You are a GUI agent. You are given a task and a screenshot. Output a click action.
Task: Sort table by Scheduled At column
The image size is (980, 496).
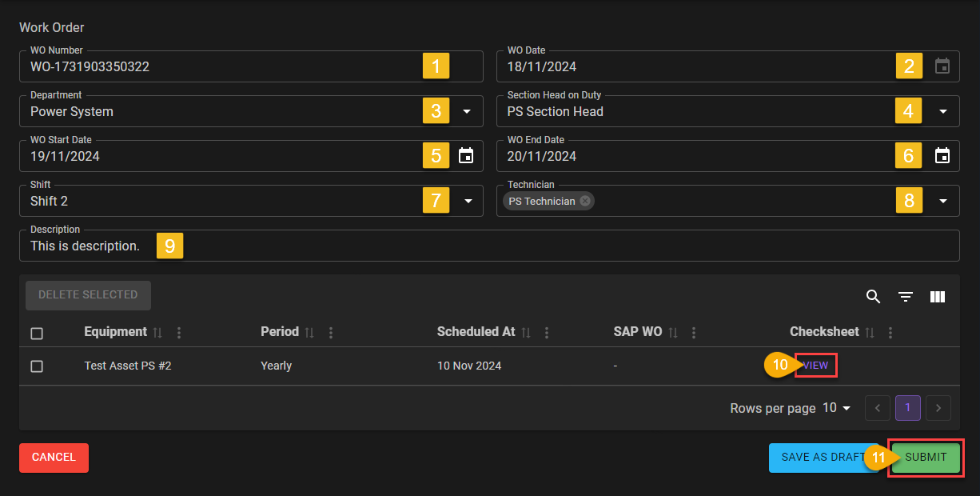[526, 332]
